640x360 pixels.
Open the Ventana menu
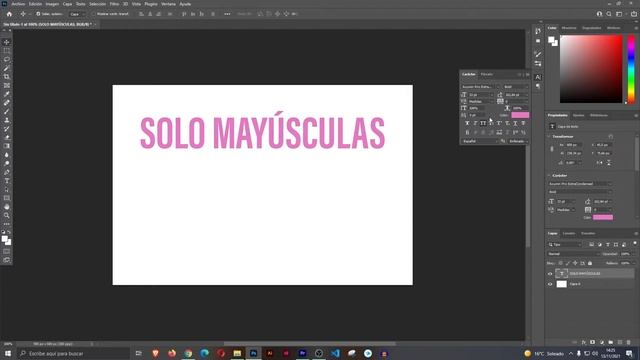click(x=168, y=4)
